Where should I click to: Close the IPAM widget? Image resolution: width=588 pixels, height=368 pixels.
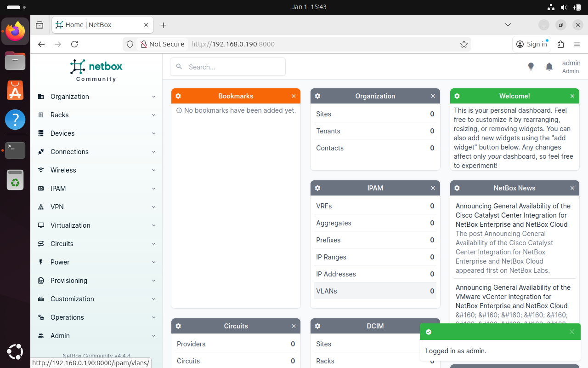click(433, 188)
